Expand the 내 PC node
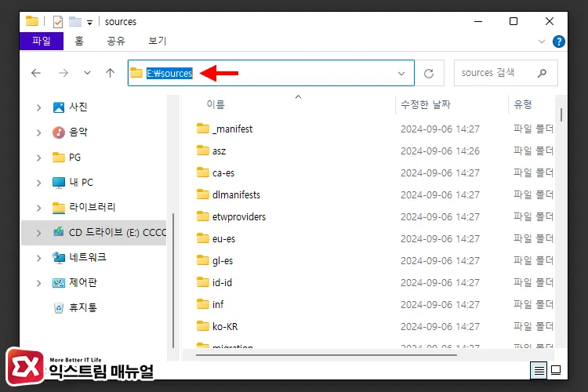588x392 pixels. click(38, 183)
